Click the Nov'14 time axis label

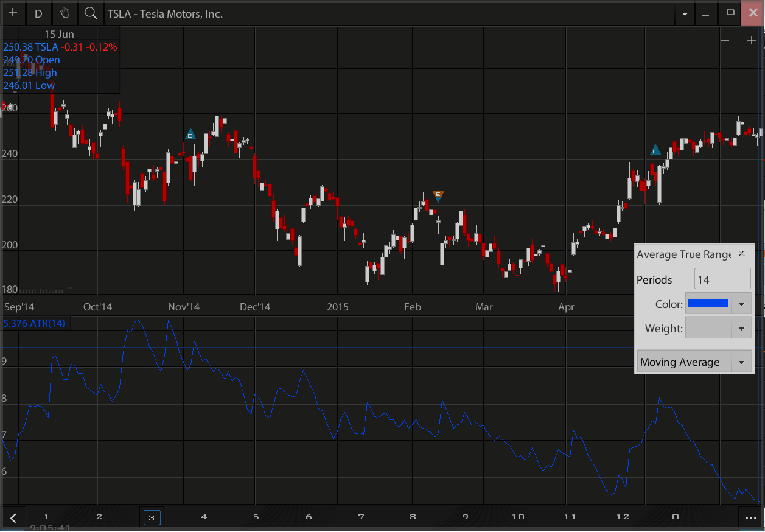(184, 307)
